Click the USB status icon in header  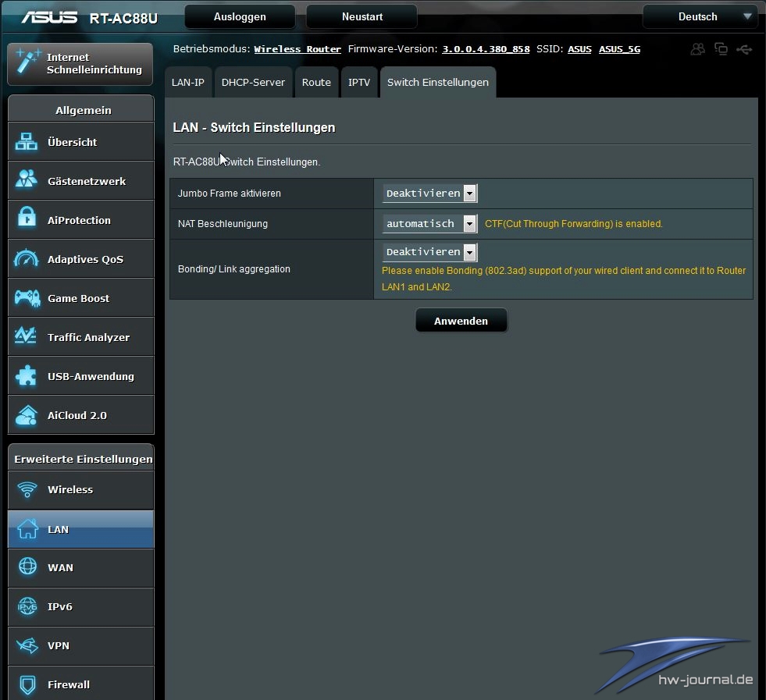coord(744,49)
